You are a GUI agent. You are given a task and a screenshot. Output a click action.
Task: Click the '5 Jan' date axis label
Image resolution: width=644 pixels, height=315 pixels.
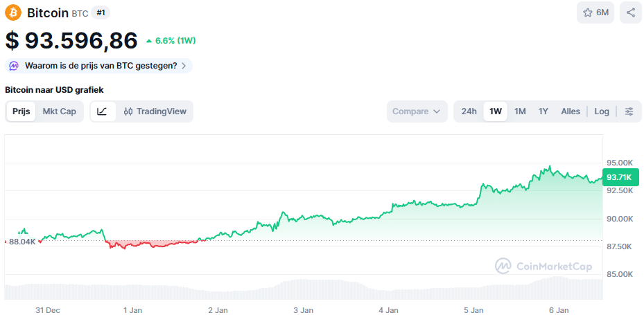[x=473, y=310]
